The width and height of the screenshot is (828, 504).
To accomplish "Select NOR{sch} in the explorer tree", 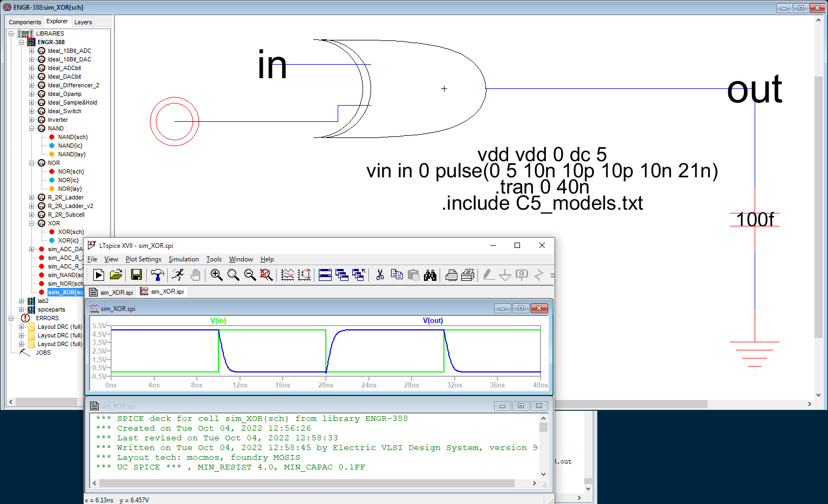I will pos(71,171).
